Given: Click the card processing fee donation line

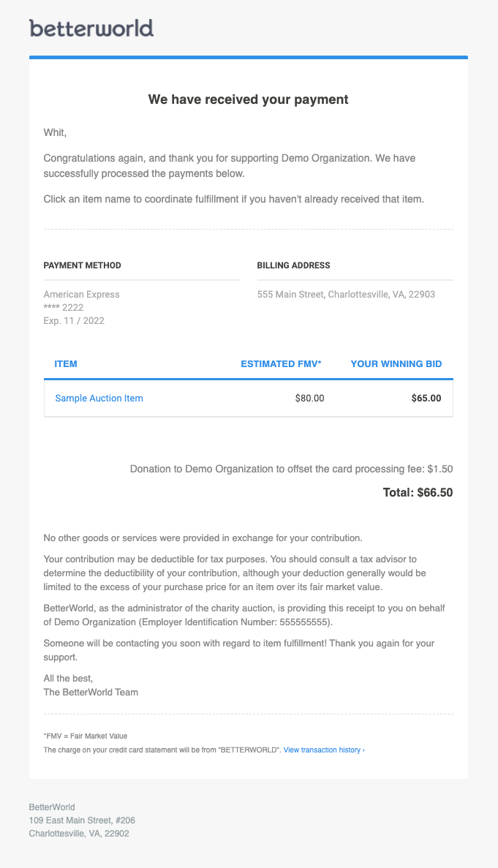Looking at the screenshot, I should coord(291,469).
